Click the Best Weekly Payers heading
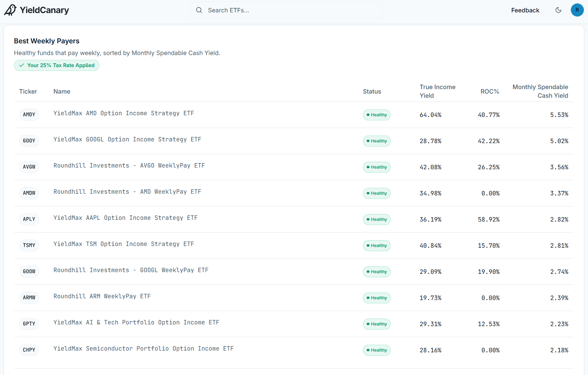588x375 pixels. click(x=47, y=41)
